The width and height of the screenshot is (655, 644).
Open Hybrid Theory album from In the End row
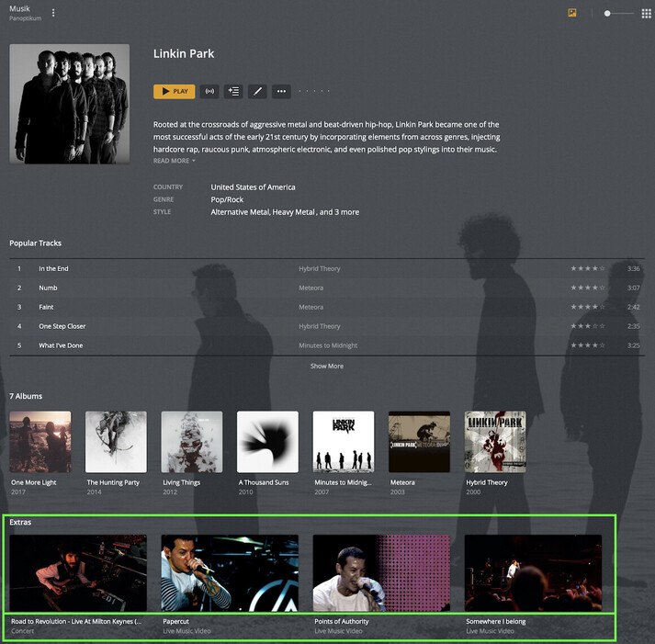320,268
